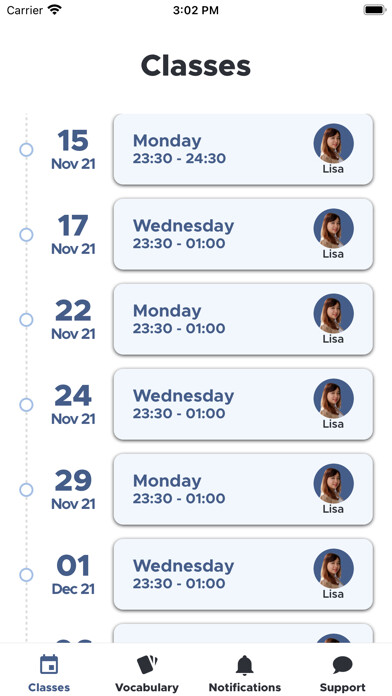Select the timeline marker for 22 Nov
This screenshot has height=696, width=392.
pyautogui.click(x=26, y=320)
